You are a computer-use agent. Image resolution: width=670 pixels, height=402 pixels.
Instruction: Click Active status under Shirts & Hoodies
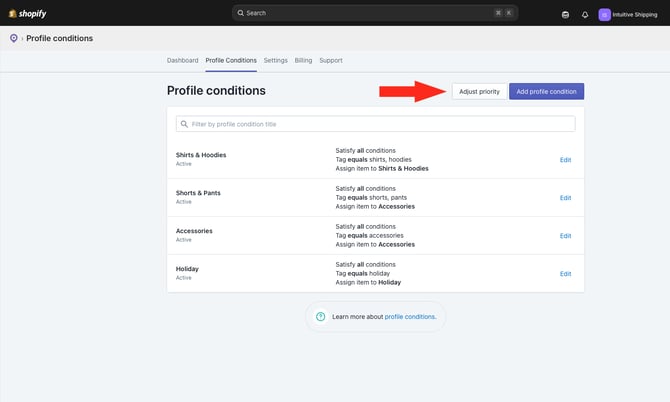click(183, 164)
